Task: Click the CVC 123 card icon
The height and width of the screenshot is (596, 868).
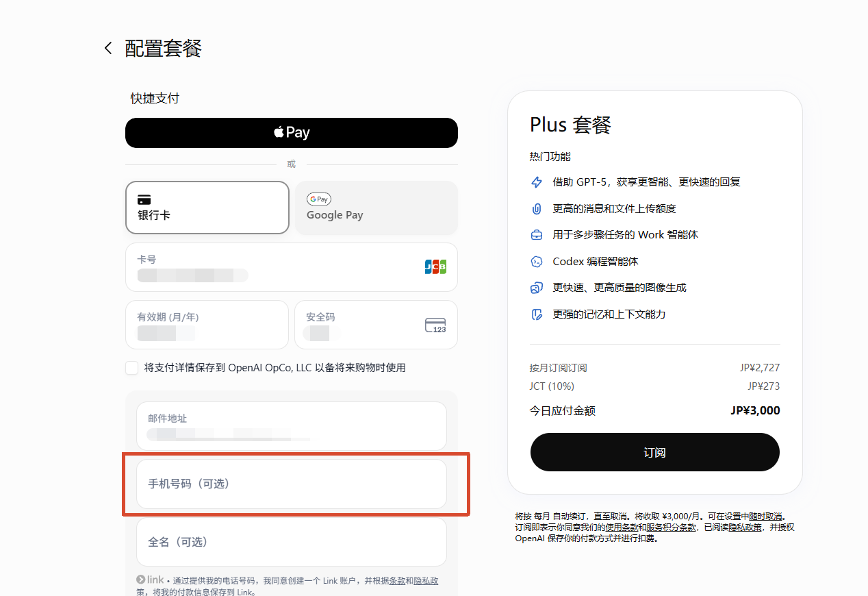Action: [435, 325]
